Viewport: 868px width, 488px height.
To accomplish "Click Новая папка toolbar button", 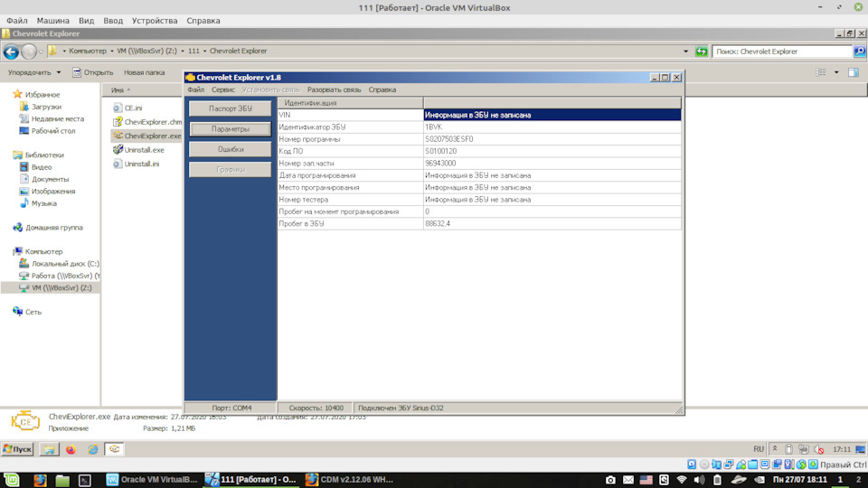I will 144,72.
